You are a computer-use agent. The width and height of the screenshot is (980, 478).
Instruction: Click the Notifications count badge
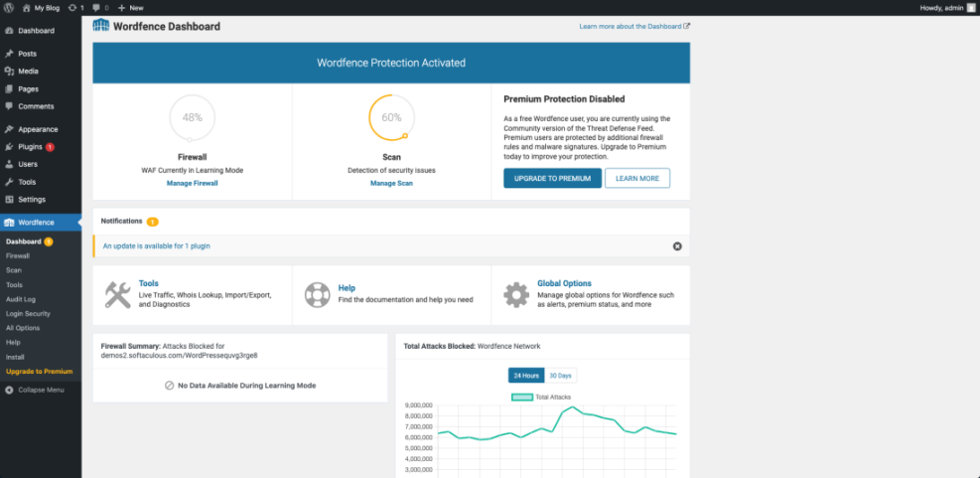pyautogui.click(x=153, y=222)
